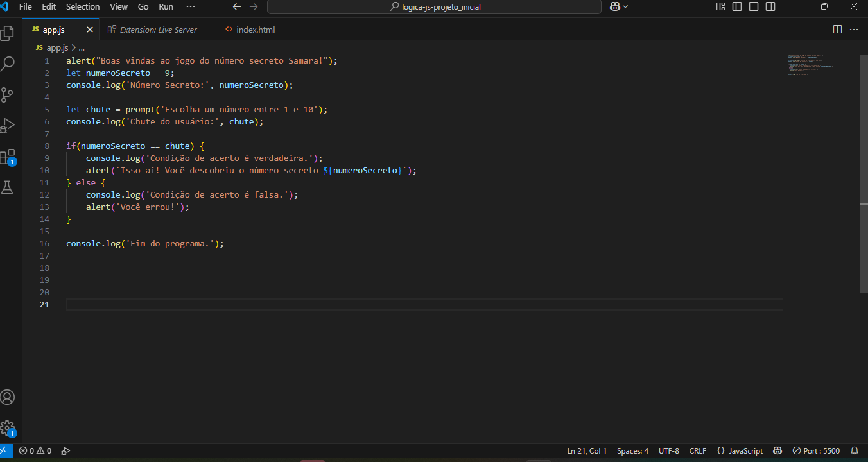Click the Ln 21, Col 1 position indicator
The image size is (868, 462).
(x=587, y=450)
